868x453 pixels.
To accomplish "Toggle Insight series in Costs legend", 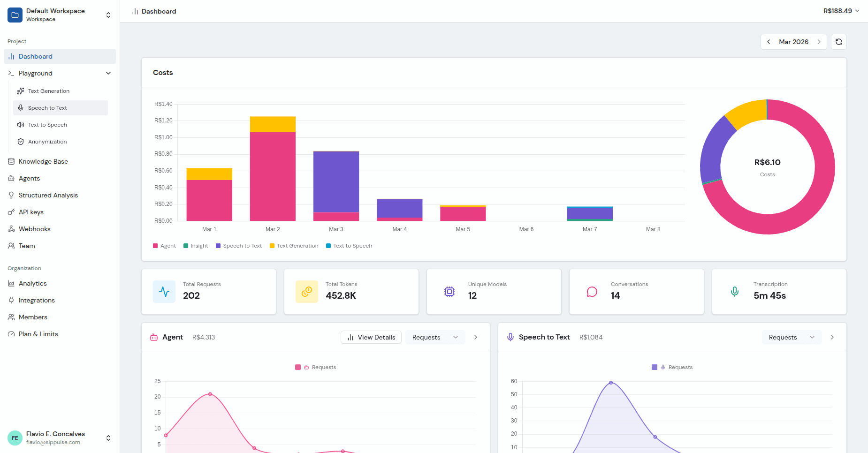I will (x=196, y=246).
